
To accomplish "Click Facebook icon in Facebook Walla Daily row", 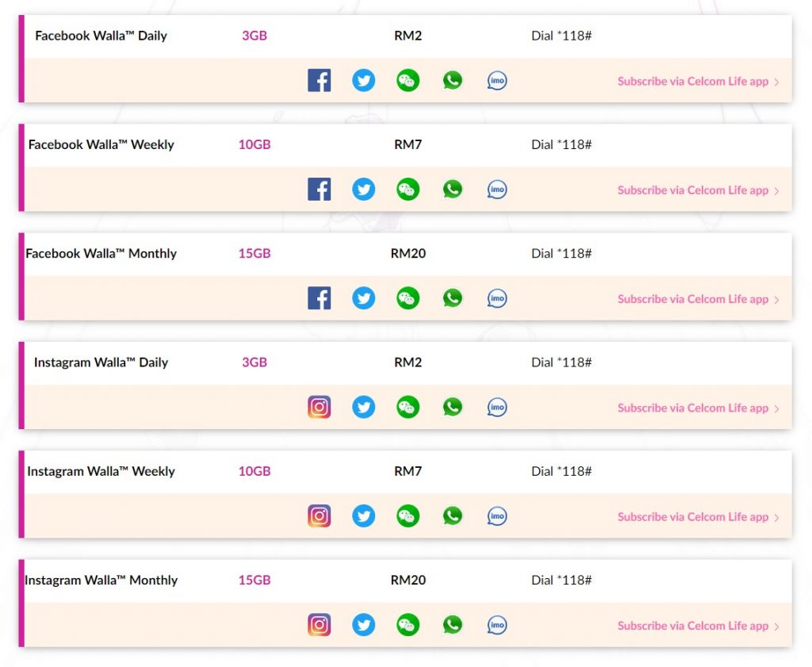I will coord(319,80).
